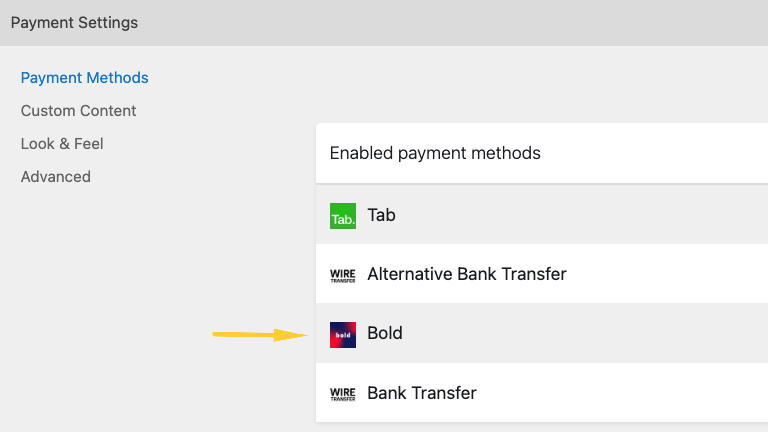Go to the Look & Feel section
The width and height of the screenshot is (768, 432).
click(x=62, y=144)
